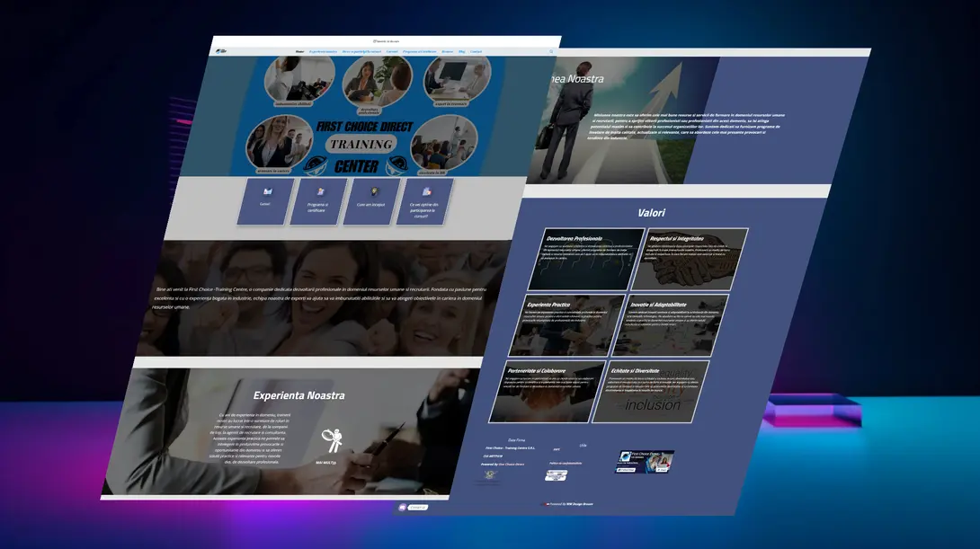The image size is (980, 549).
Task: Click the Politica de confidentialitate footer link
Action: pos(566,464)
